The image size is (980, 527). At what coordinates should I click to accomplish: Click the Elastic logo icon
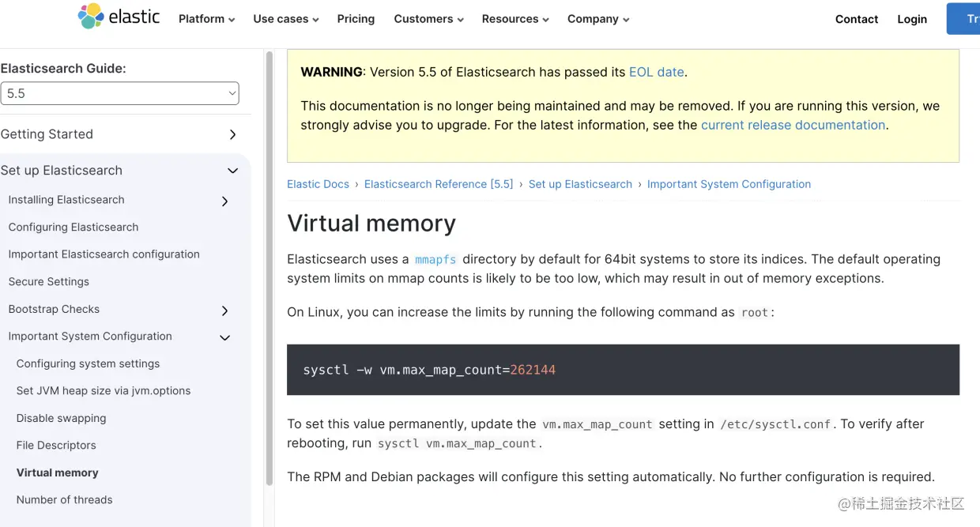[91, 17]
